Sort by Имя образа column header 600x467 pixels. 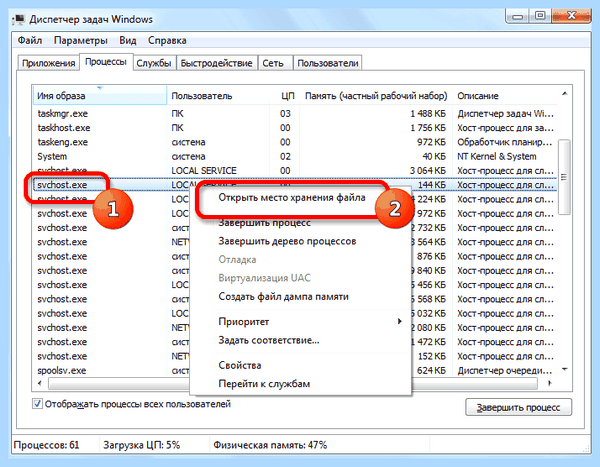[x=100, y=96]
